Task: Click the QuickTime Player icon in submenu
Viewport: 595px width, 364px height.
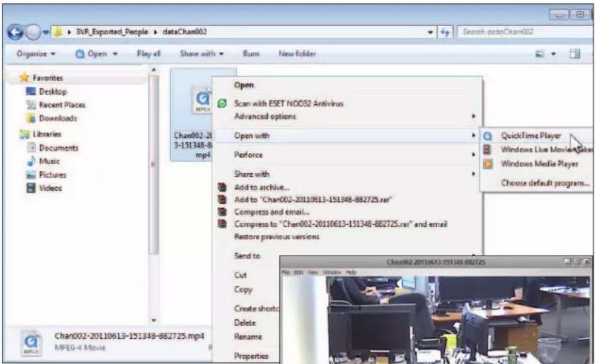Action: (x=488, y=136)
